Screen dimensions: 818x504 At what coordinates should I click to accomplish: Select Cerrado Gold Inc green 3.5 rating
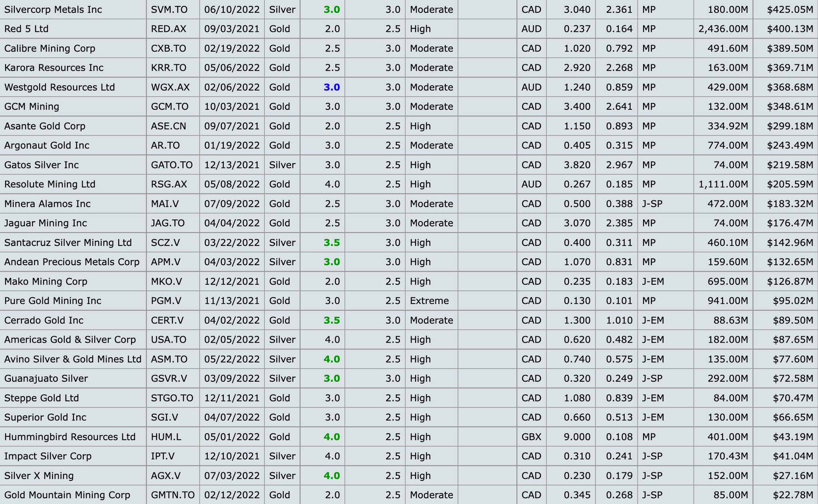[332, 320]
